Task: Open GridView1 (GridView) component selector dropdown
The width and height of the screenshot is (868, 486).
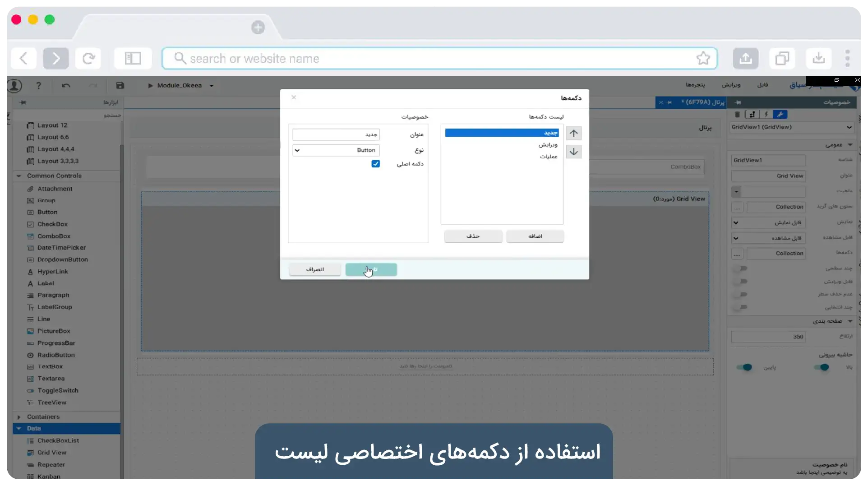Action: [792, 127]
